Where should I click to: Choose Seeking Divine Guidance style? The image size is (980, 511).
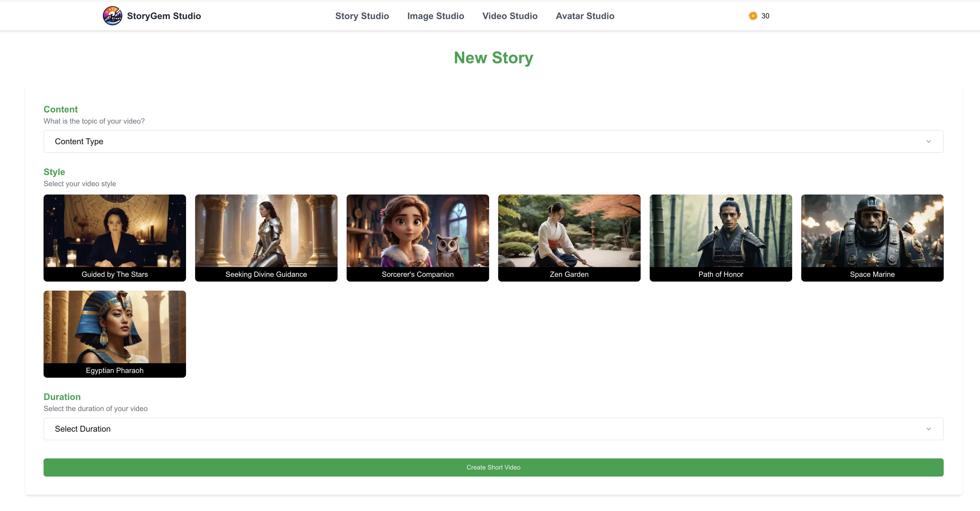[266, 238]
